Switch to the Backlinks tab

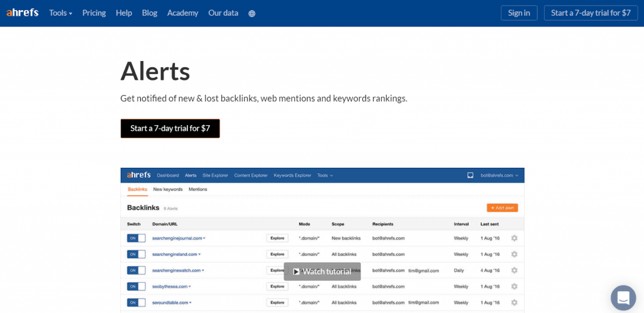pos(138,189)
